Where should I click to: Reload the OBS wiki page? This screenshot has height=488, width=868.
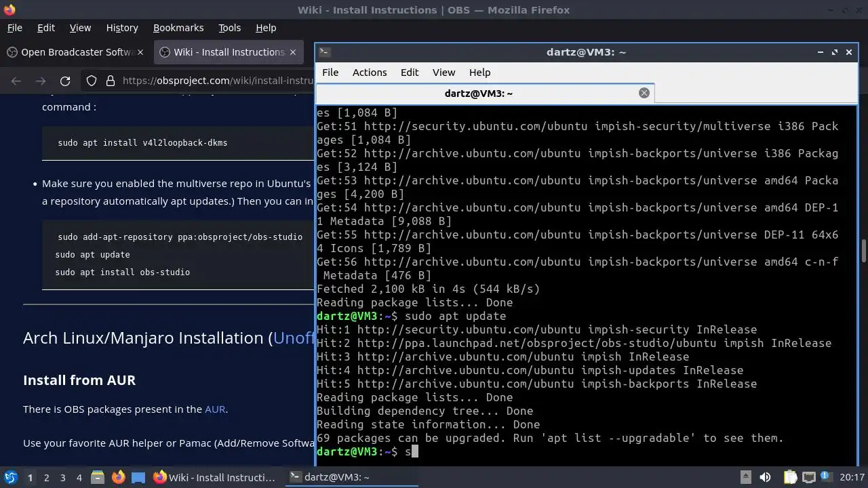click(x=65, y=81)
